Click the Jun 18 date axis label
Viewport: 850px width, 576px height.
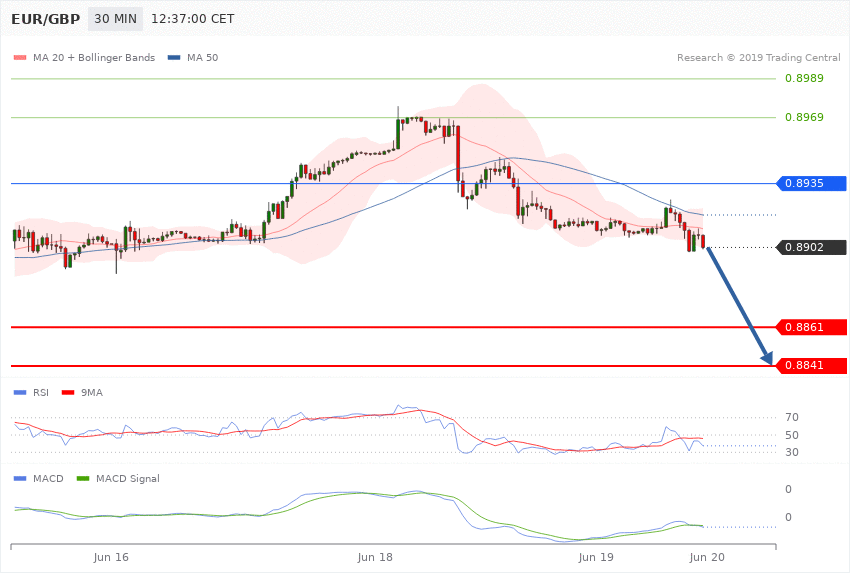(375, 557)
